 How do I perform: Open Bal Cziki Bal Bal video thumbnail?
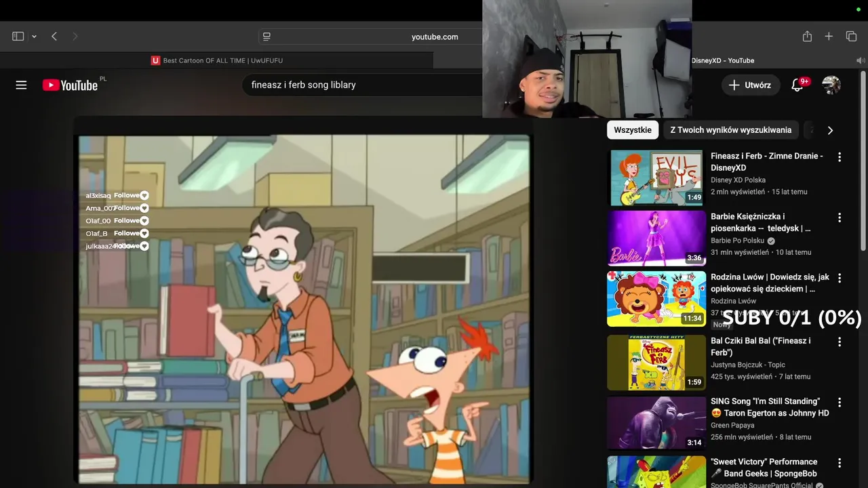(656, 363)
